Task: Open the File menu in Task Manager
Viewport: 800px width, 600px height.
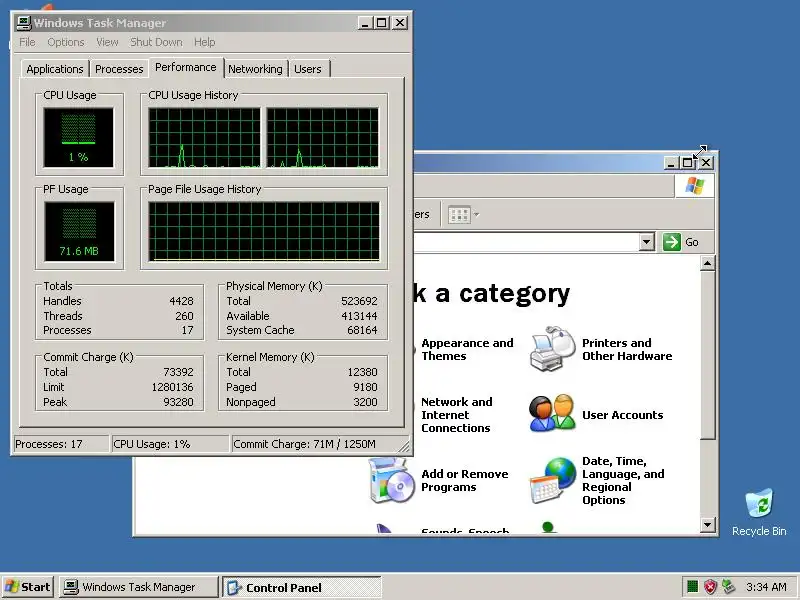Action: (27, 42)
